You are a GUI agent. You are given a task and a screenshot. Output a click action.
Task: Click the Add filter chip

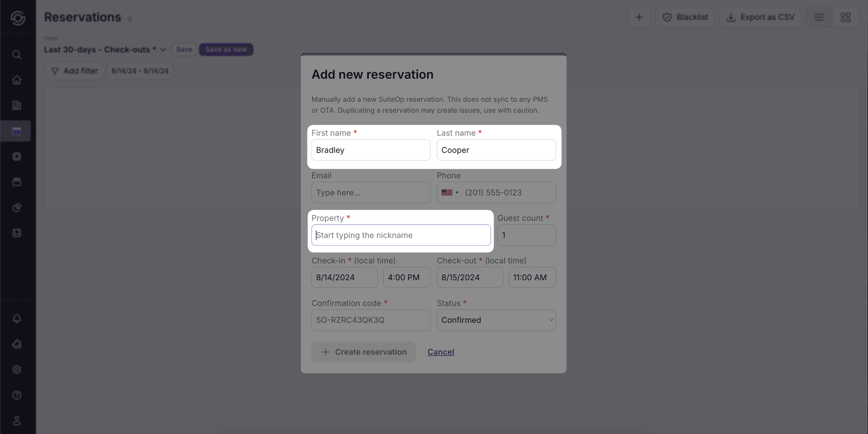click(x=74, y=71)
